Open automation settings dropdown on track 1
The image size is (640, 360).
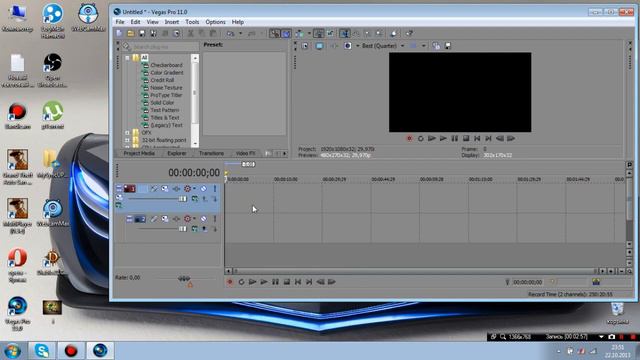click(x=194, y=189)
